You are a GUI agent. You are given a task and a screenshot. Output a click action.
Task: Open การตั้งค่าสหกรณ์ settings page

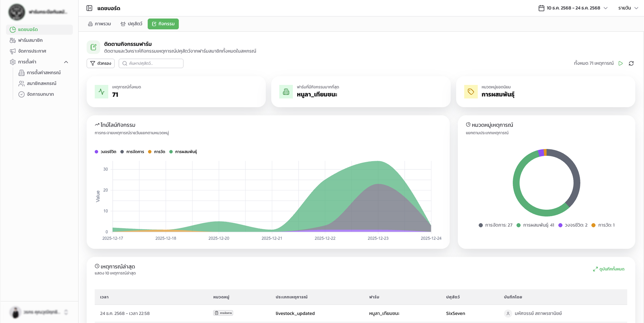click(44, 73)
